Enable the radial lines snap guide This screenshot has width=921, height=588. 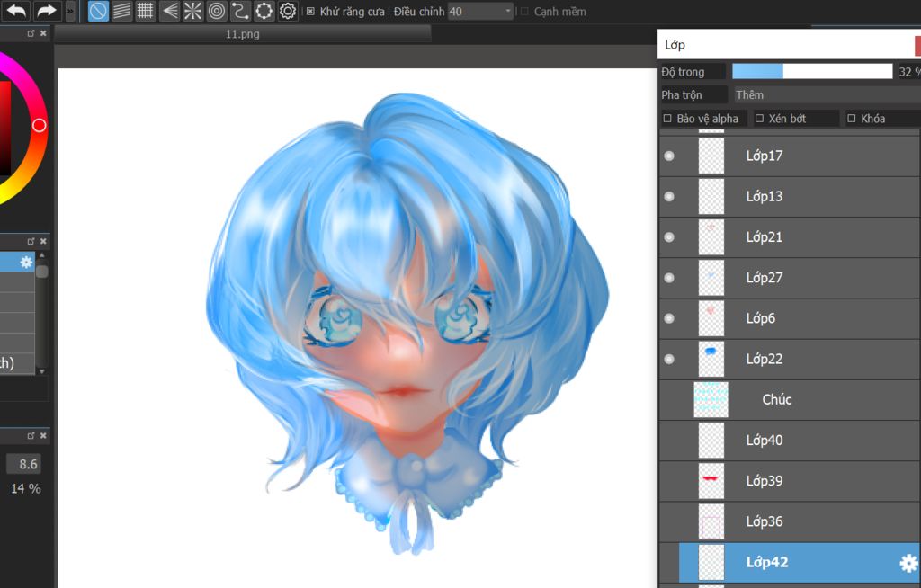pyautogui.click(x=192, y=11)
